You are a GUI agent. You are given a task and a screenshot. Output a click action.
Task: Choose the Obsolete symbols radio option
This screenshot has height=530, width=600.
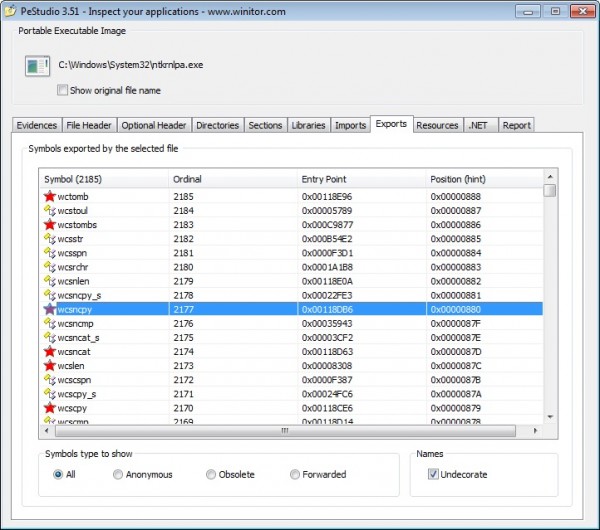pos(211,474)
